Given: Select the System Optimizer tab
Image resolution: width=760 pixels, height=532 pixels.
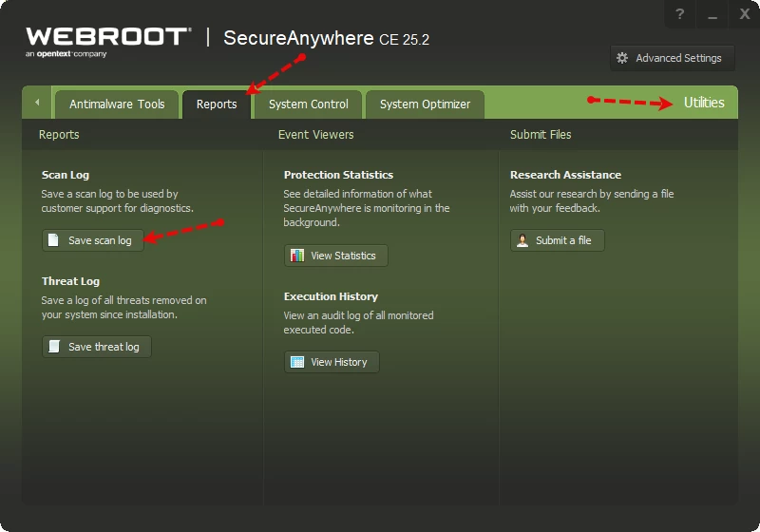Looking at the screenshot, I should click(x=425, y=104).
